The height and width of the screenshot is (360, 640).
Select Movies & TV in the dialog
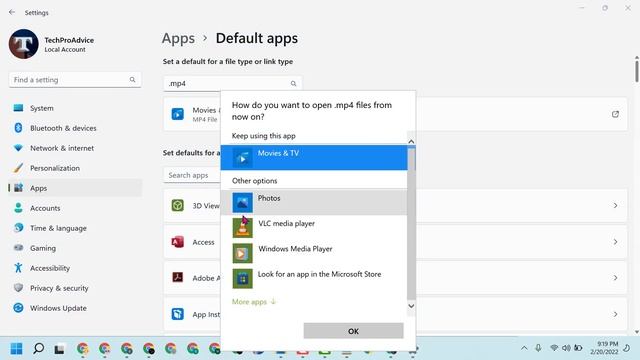pyautogui.click(x=314, y=158)
